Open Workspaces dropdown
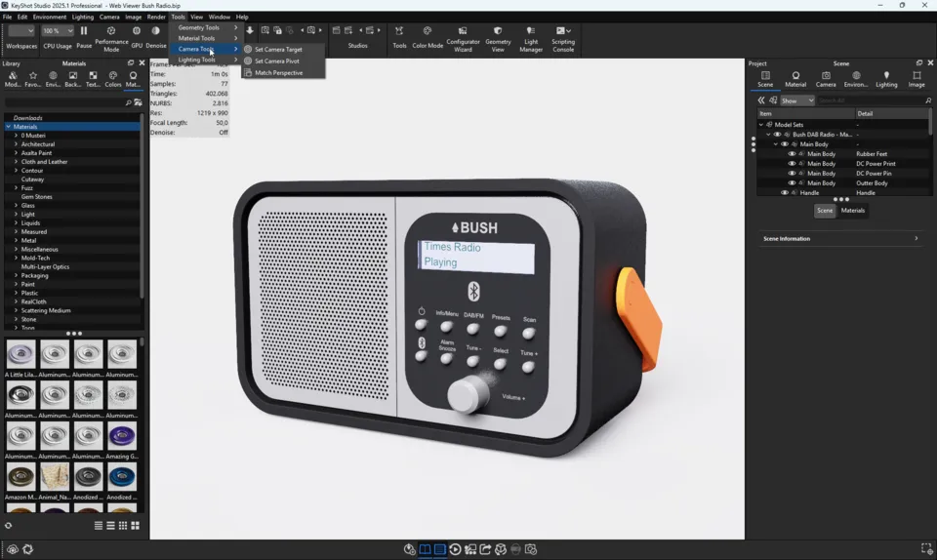 (x=21, y=31)
